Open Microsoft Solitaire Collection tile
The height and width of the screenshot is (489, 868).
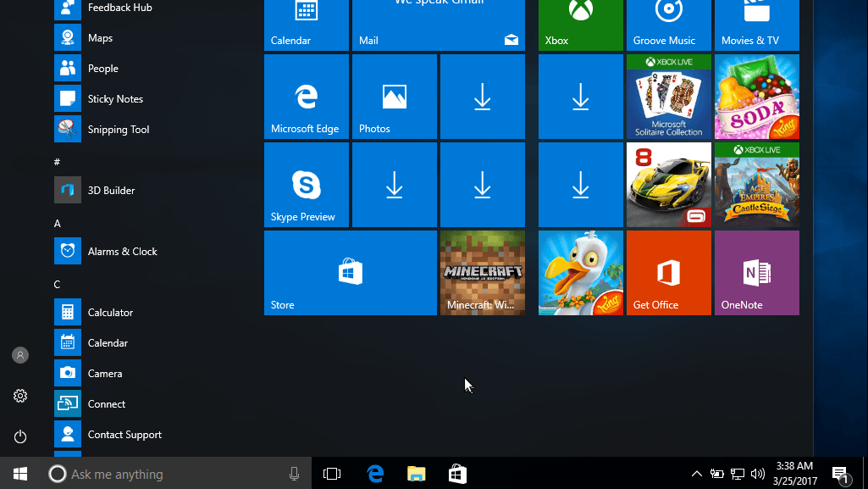(x=669, y=97)
